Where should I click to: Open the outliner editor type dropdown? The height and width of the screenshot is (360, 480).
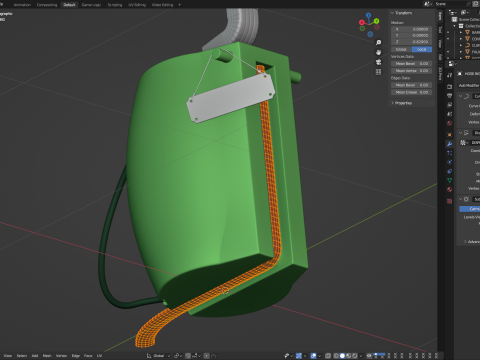tap(453, 12)
